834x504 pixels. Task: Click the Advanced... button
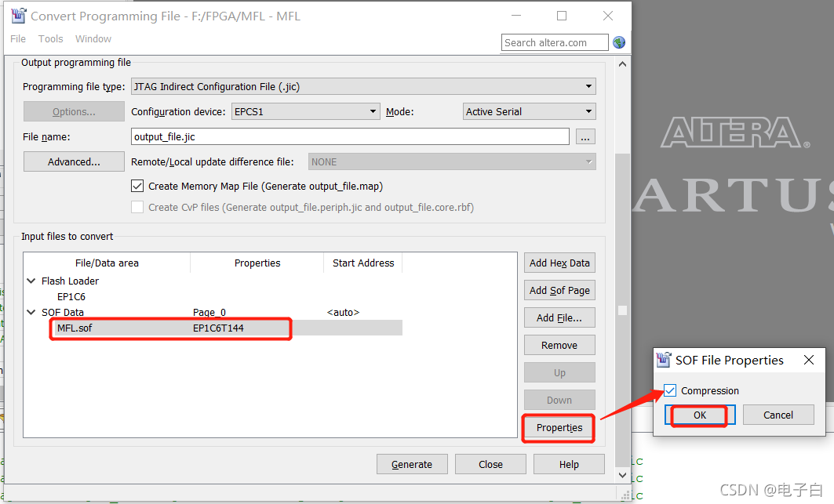click(x=74, y=161)
